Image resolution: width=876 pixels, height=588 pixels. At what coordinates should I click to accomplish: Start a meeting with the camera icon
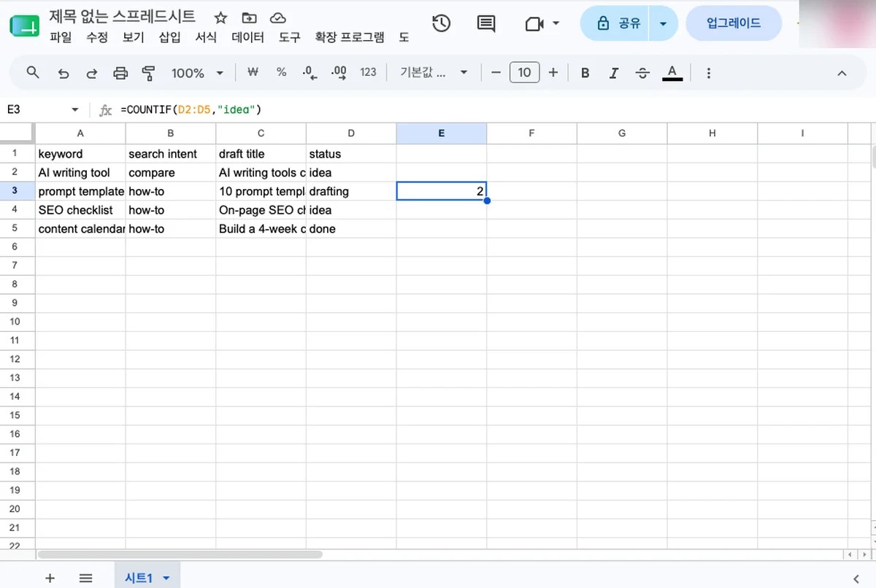(534, 24)
